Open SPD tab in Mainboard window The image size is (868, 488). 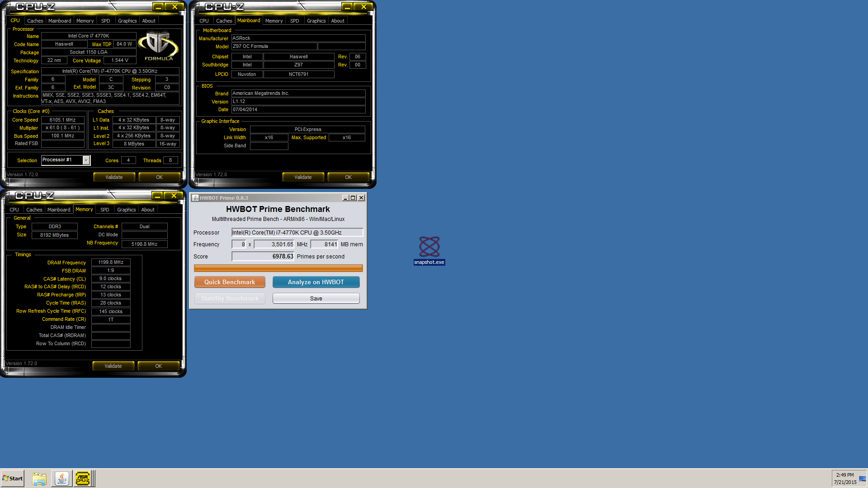tap(294, 21)
